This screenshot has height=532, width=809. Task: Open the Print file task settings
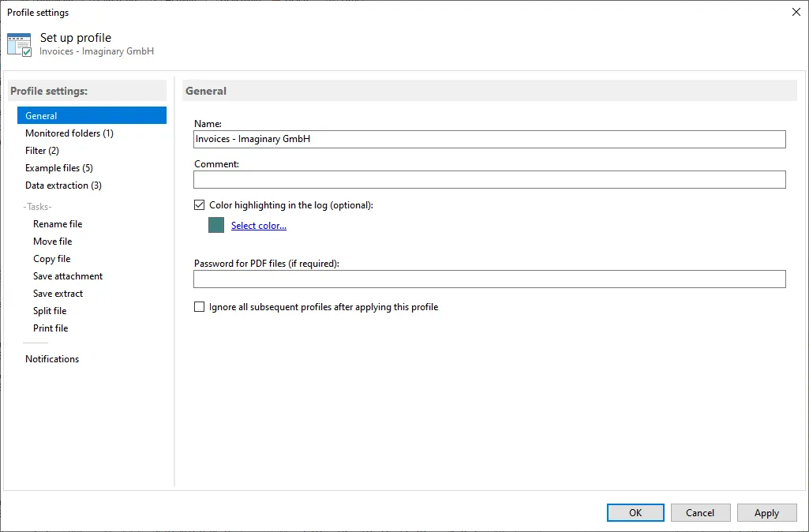click(50, 328)
